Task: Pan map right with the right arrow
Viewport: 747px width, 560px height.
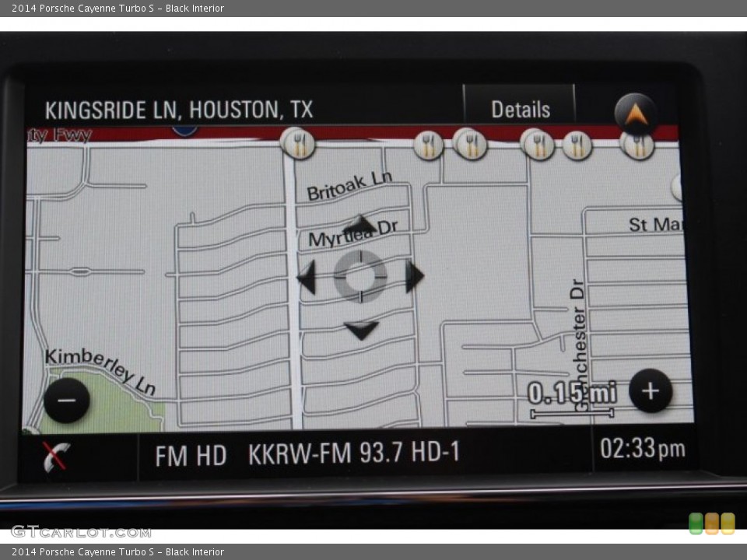Action: tap(415, 276)
